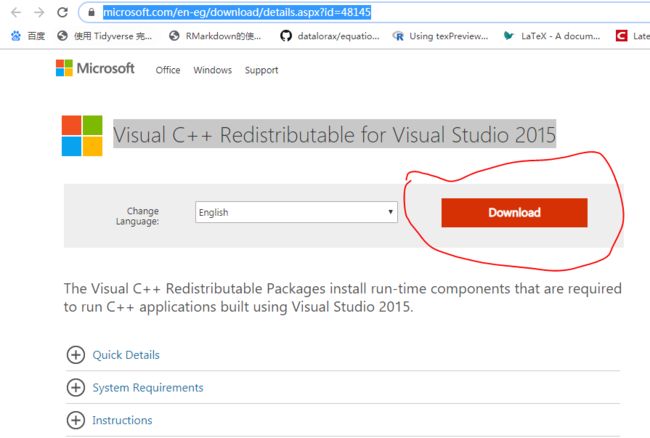This screenshot has width=650, height=438.
Task: Click the browser forward arrow
Action: 39,12
